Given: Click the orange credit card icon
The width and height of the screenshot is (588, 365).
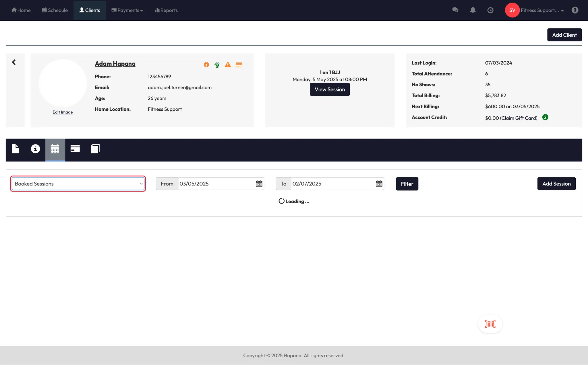Looking at the screenshot, I should coord(239,65).
